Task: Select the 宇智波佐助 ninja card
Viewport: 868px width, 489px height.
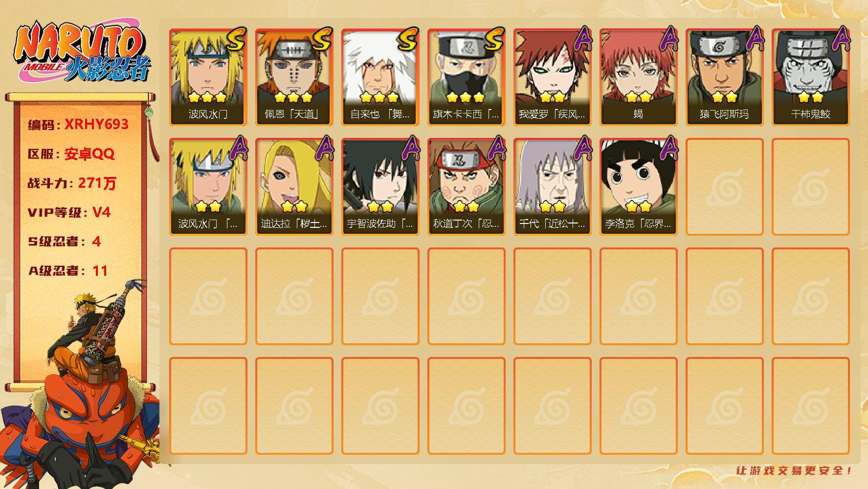Action: click(x=380, y=187)
